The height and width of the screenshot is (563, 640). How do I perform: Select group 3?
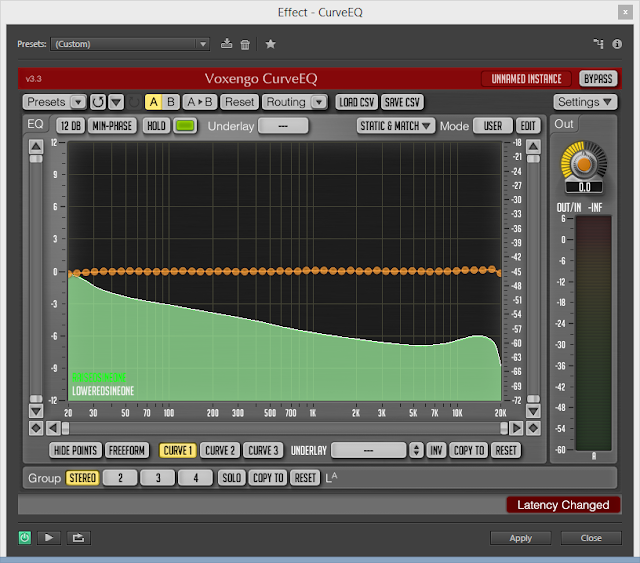[x=158, y=478]
